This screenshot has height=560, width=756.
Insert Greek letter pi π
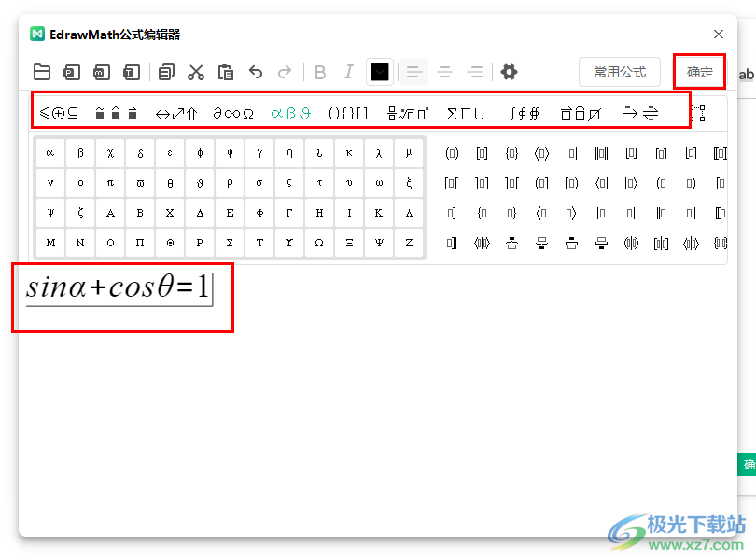(110, 183)
